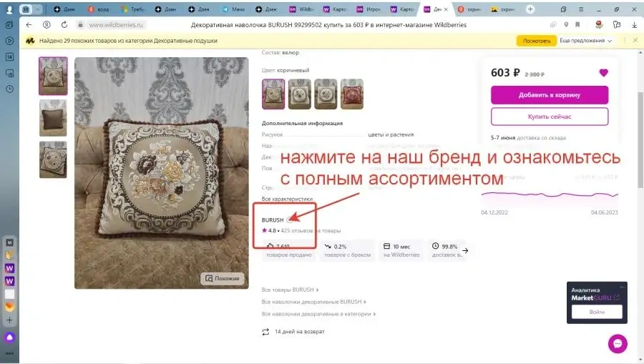This screenshot has height=364, width=644.
Task: Switch to the Мама browser tab
Action: pyautogui.click(x=233, y=9)
